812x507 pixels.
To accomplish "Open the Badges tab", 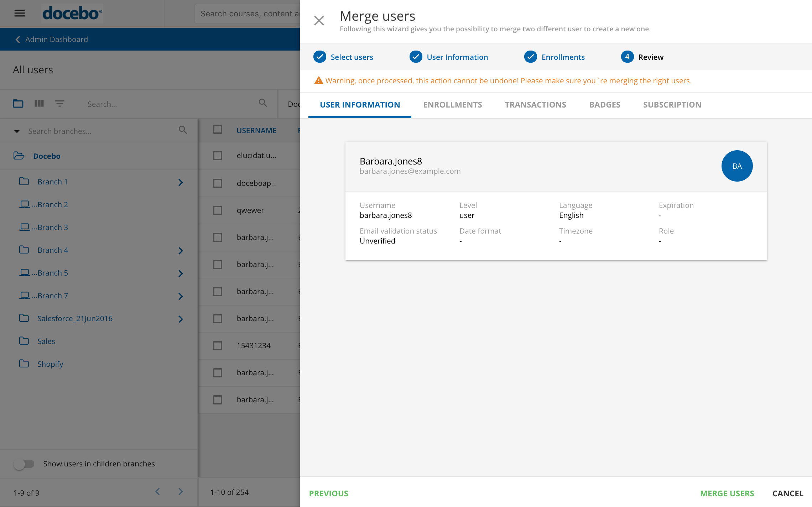I will tap(605, 105).
